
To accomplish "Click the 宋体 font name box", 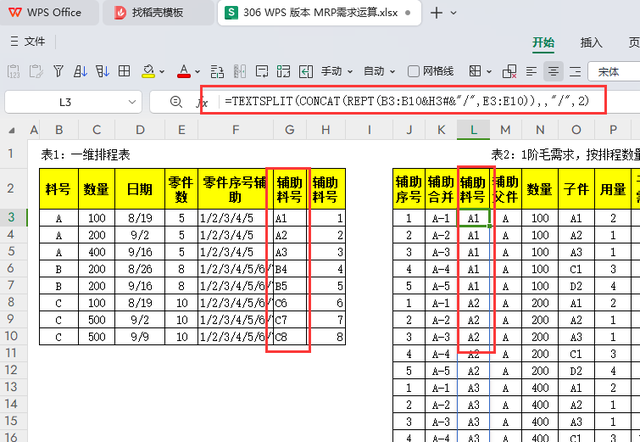I will click(613, 72).
